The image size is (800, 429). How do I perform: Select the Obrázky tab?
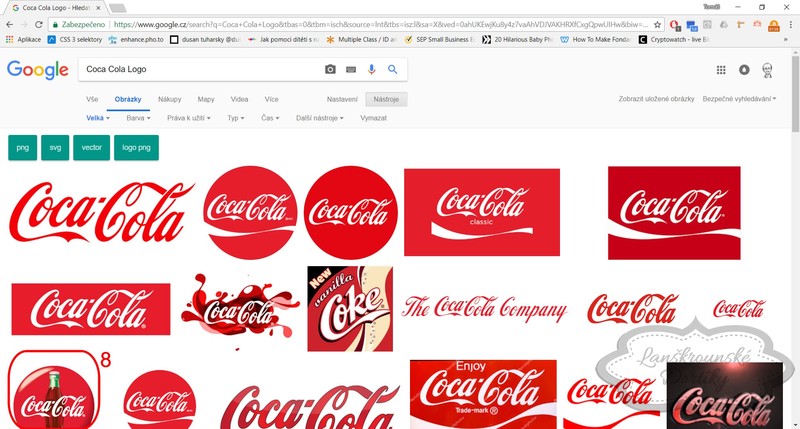click(128, 99)
